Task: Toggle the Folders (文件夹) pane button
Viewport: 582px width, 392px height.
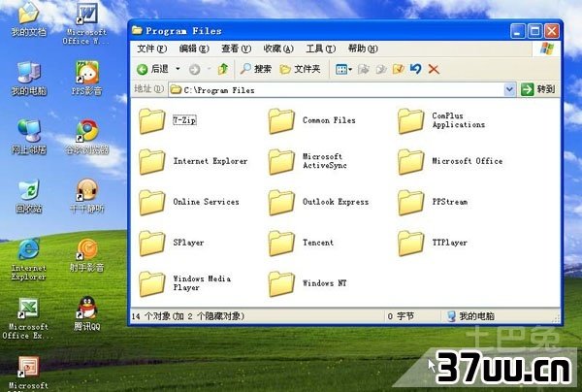Action: (x=301, y=69)
